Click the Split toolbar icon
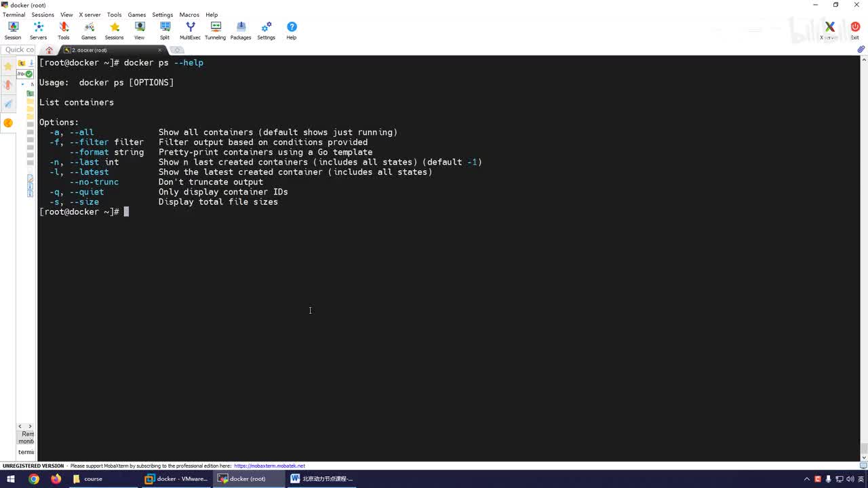This screenshot has width=868, height=488. [x=165, y=30]
